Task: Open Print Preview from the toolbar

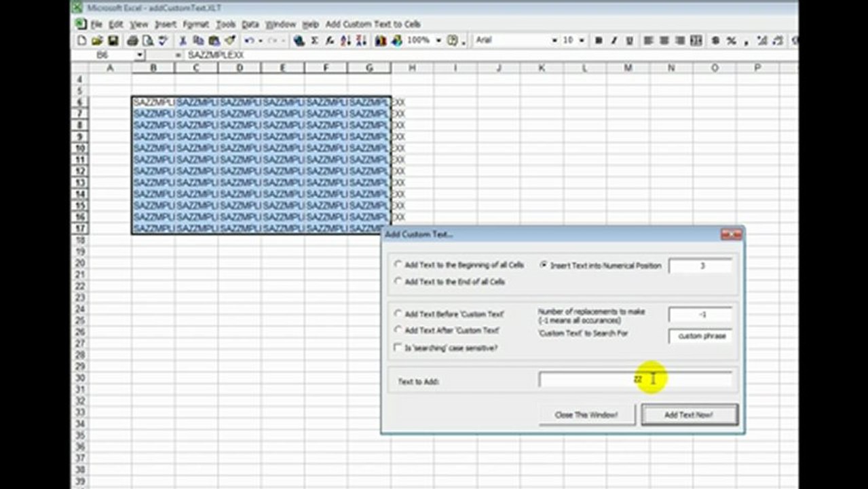Action: coord(147,41)
